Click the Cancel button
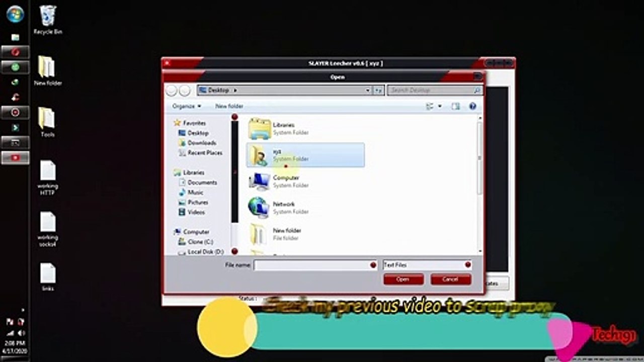 point(450,279)
